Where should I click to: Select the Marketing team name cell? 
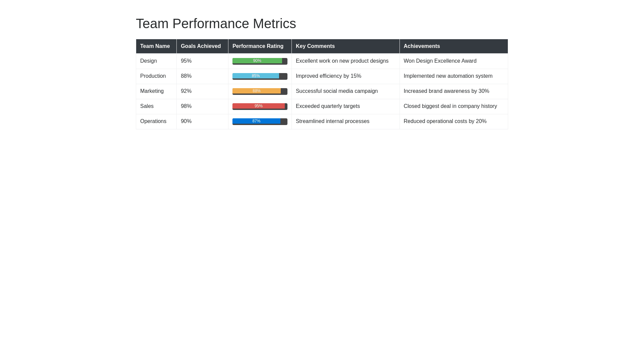(x=152, y=91)
